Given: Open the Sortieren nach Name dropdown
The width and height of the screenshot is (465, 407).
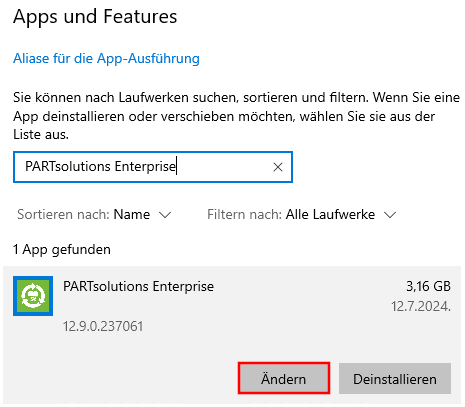Looking at the screenshot, I should tap(94, 214).
